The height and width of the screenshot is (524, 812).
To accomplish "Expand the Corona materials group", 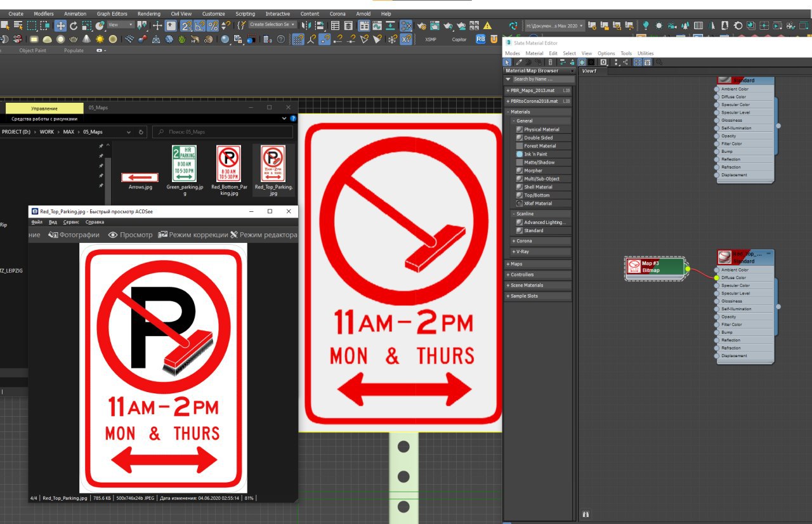I will click(540, 241).
